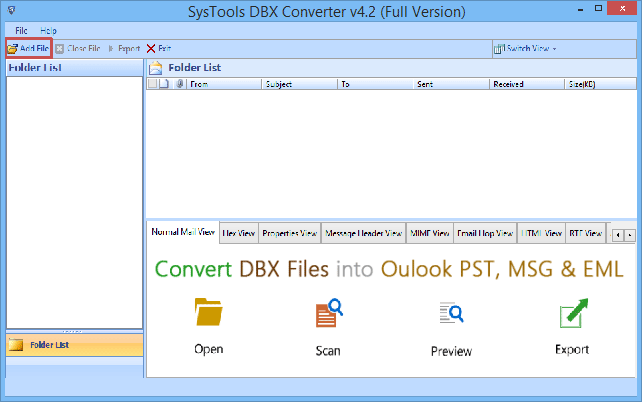The width and height of the screenshot is (642, 402).
Task: Minimize the DBX Converter window
Action: (580, 9)
